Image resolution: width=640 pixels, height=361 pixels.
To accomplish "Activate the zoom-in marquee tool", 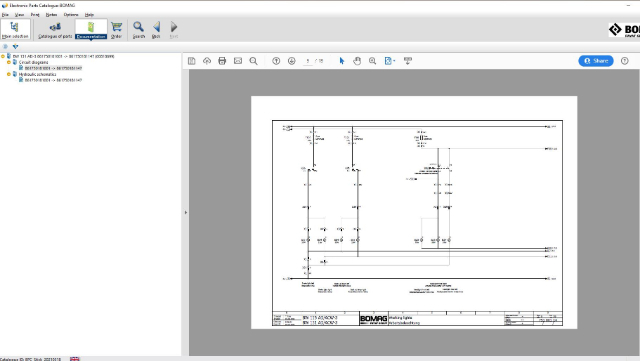I will coord(372,61).
